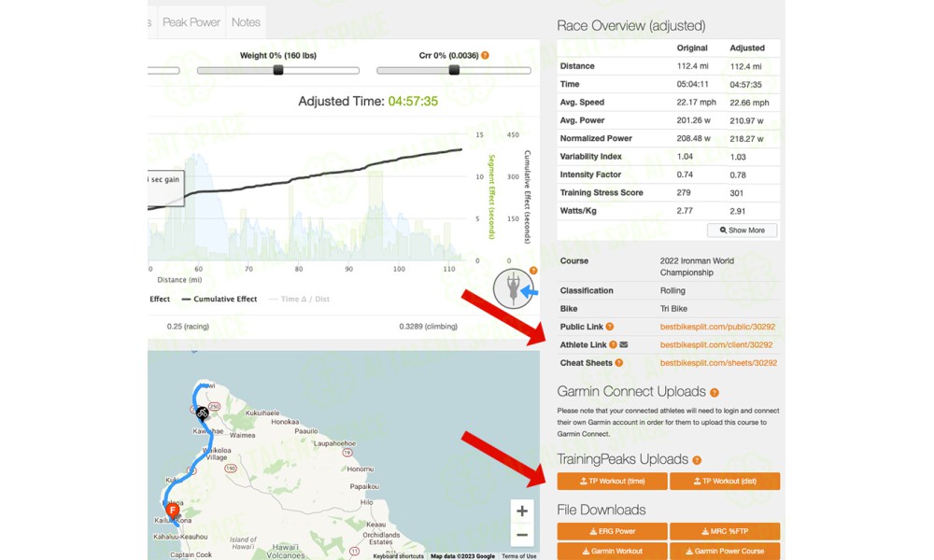The height and width of the screenshot is (560, 934).
Task: Select the Adjusted Normalized Power 218.27 w
Action: (746, 139)
